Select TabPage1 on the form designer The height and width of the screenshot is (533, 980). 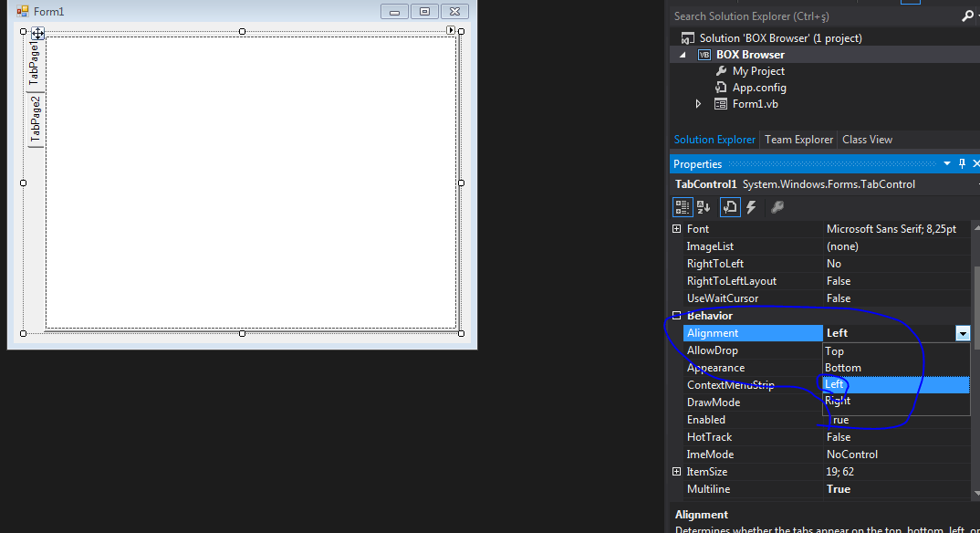35,65
